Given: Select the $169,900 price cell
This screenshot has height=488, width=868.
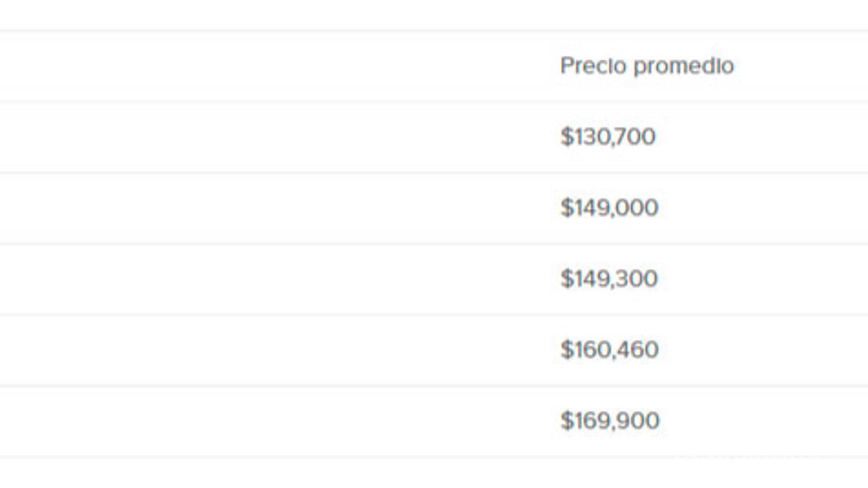Looking at the screenshot, I should 610,421.
